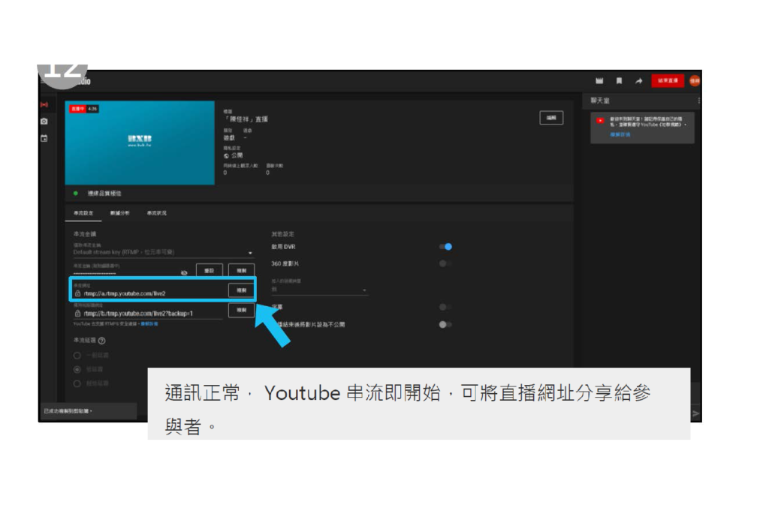Disable the 啟用 DVR toggle
769x532 pixels.
[x=446, y=246]
